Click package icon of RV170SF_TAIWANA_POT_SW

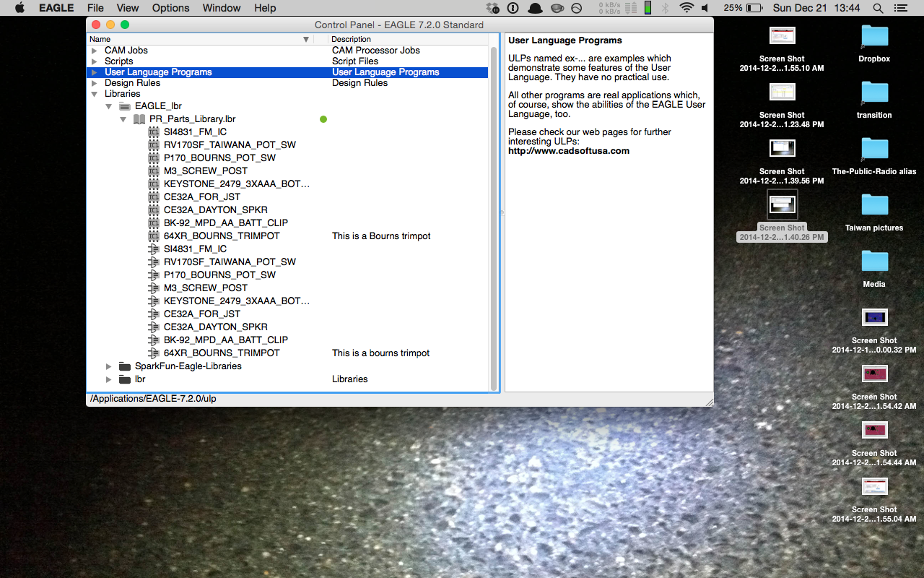154,144
